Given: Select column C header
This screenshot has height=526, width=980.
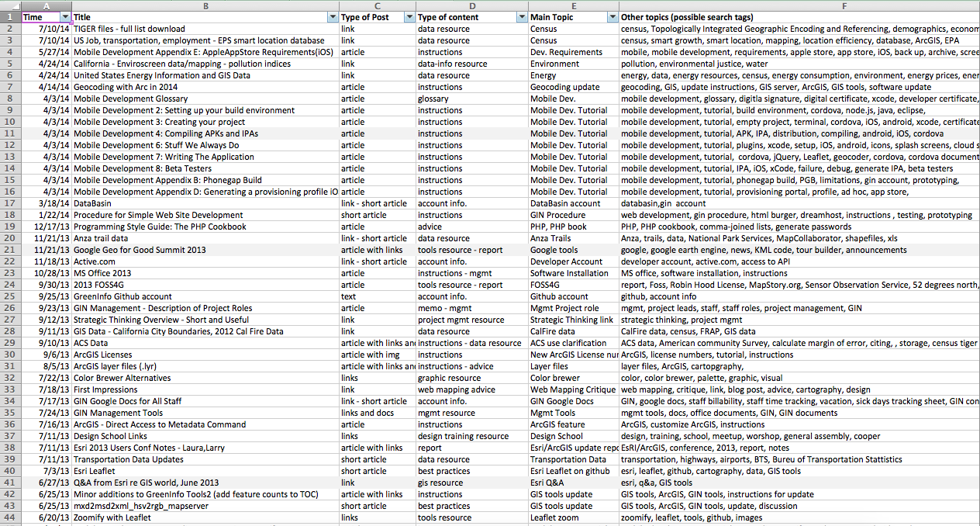Looking at the screenshot, I should point(378,5).
